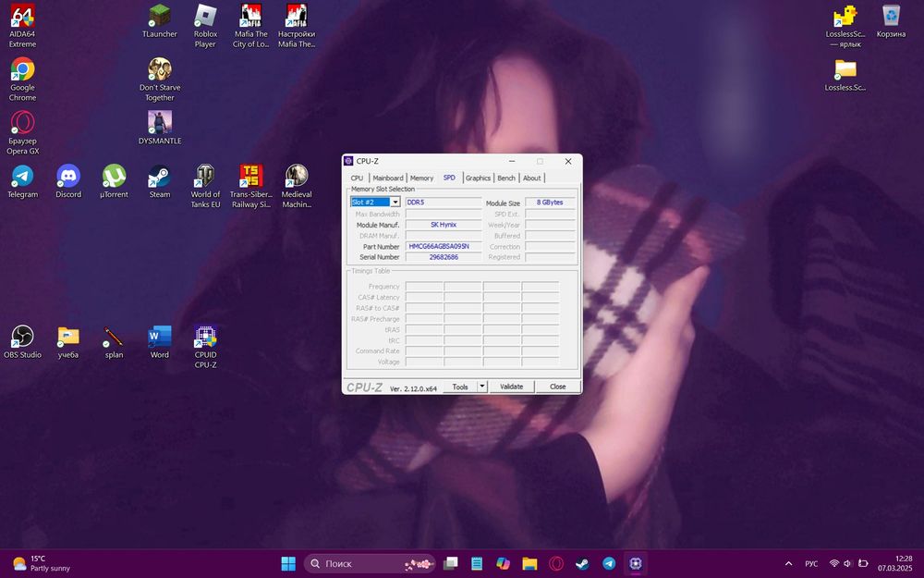
Task: Click the 8 GBytes module size value
Action: click(550, 203)
